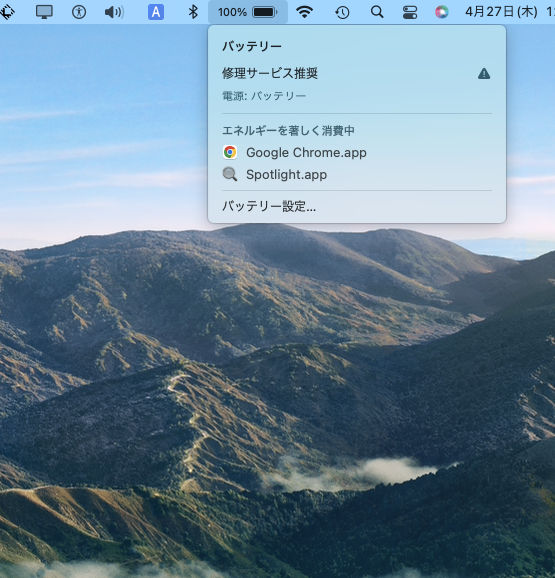Activate Siri from menu bar
555x578 pixels.
(x=442, y=12)
